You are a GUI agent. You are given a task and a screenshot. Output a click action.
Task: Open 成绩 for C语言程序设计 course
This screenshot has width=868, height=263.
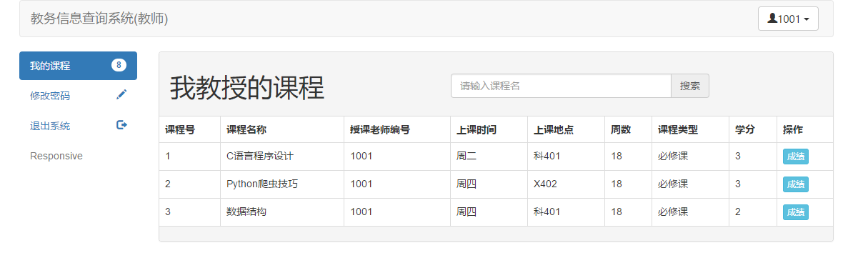(x=796, y=157)
